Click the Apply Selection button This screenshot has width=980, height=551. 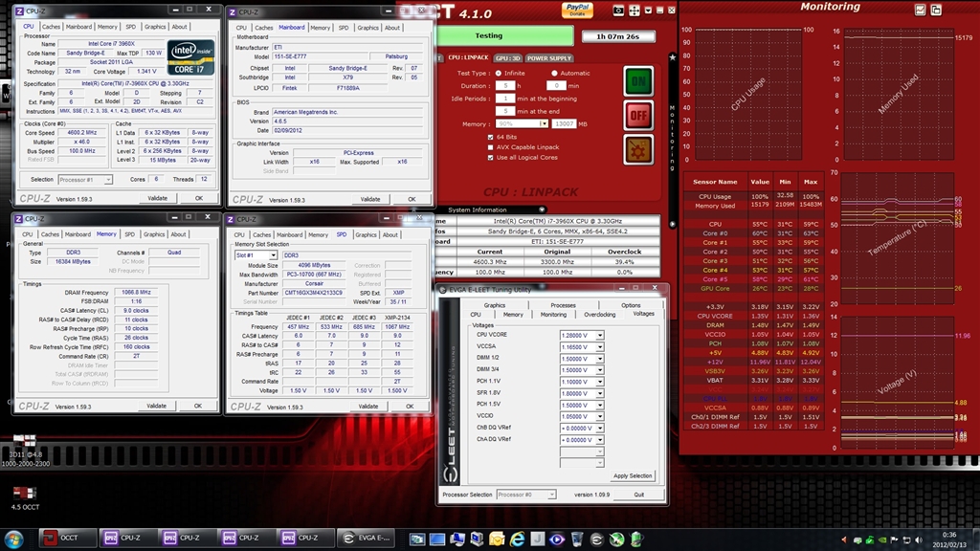point(633,475)
